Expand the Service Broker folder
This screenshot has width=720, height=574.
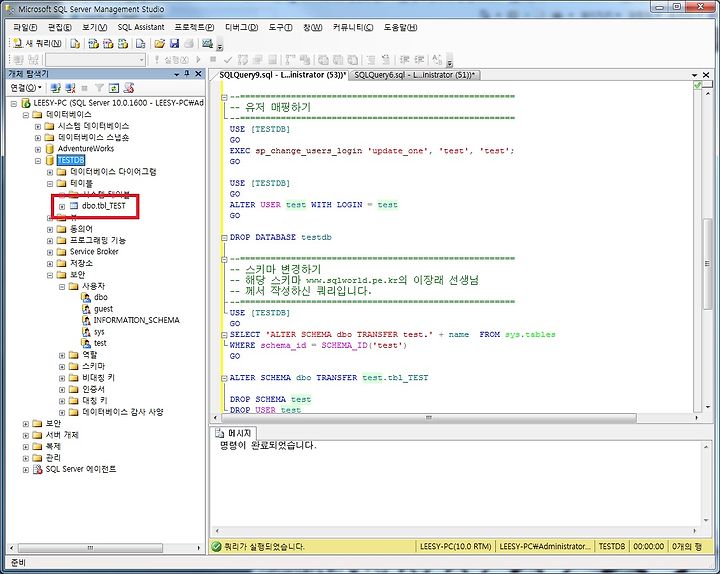click(x=50, y=252)
